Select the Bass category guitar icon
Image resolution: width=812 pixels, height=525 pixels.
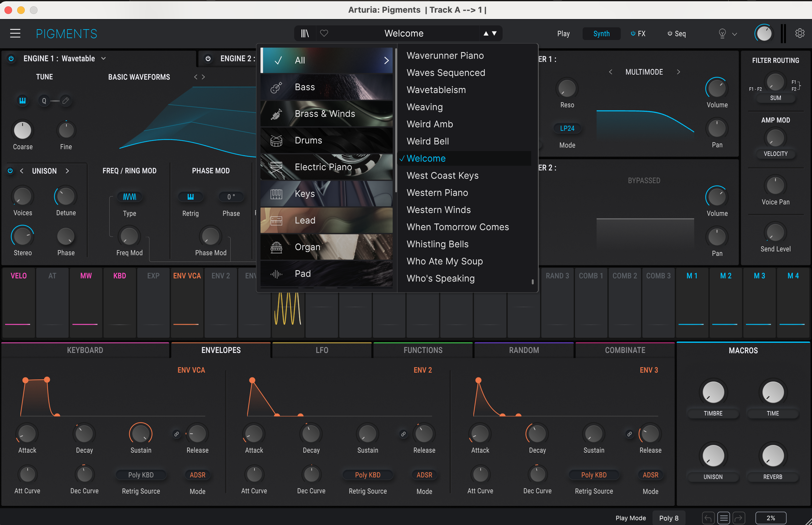[x=276, y=87]
